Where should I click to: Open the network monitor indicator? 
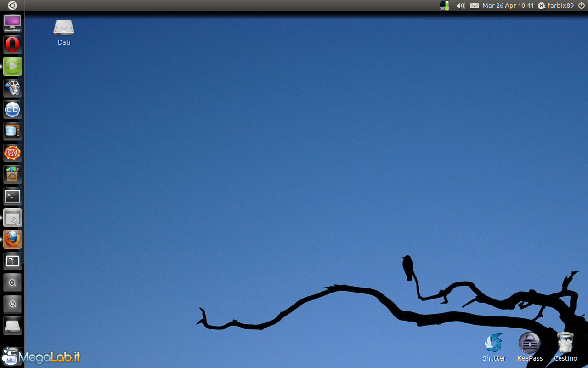444,6
